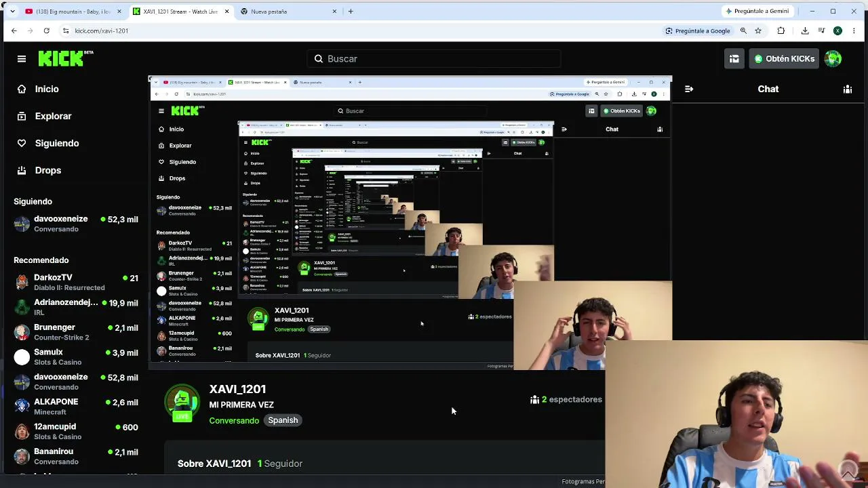Viewport: 868px width, 488px height.
Task: Click the kick.com/xavi-1201 address bar
Action: click(x=102, y=30)
